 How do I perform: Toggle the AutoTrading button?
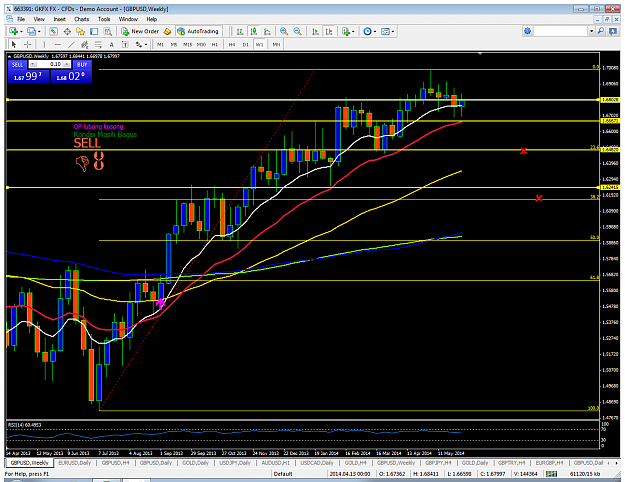click(198, 31)
